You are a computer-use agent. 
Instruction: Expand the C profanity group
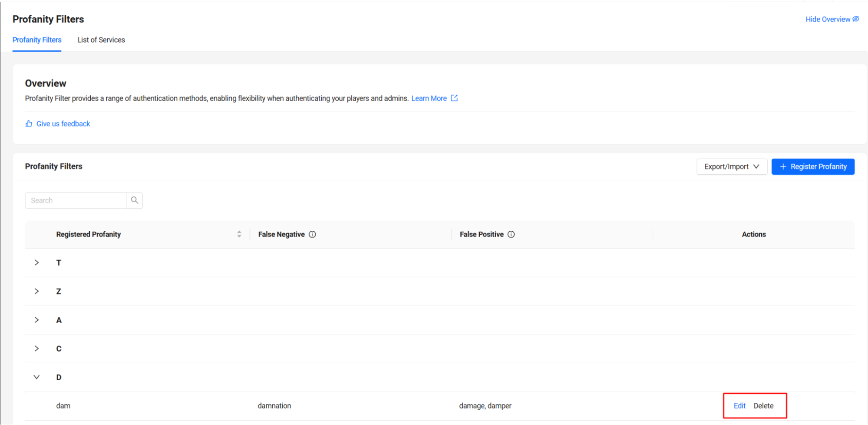[37, 349]
